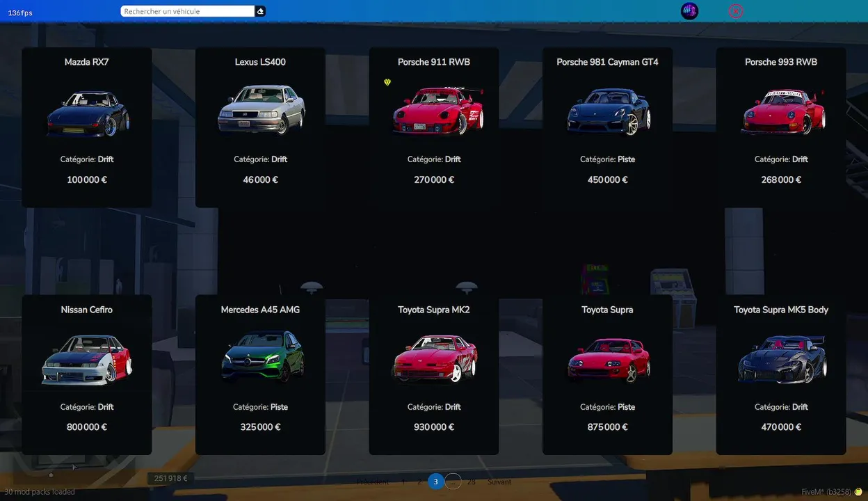The image size is (868, 501).
Task: Click the 800 000 € price on Nissan Cefiro
Action: (87, 427)
